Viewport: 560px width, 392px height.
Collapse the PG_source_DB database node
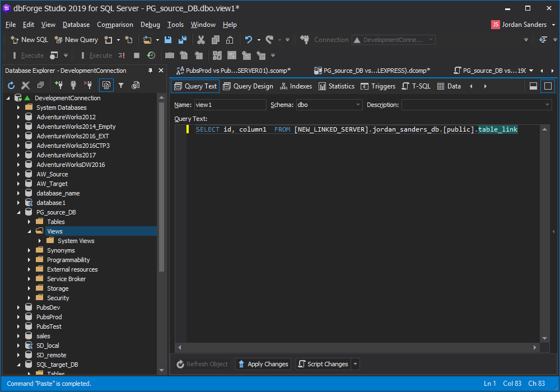point(18,212)
